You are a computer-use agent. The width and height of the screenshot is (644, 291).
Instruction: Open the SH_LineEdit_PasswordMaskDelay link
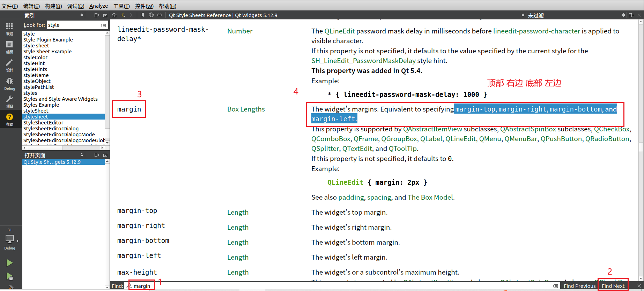pos(363,61)
